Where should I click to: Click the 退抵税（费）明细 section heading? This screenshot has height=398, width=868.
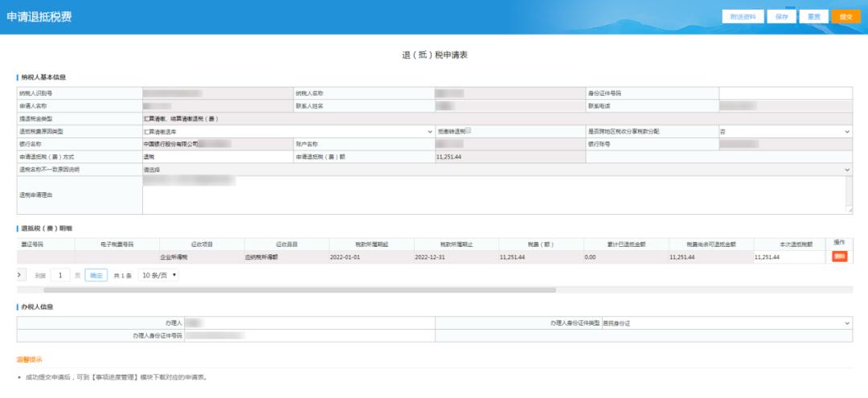pos(47,228)
